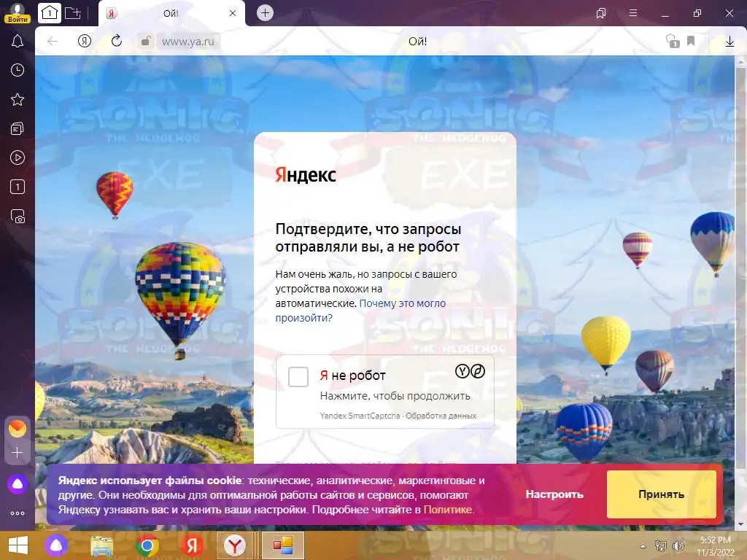Open the browser hamburger menu

pos(633,13)
